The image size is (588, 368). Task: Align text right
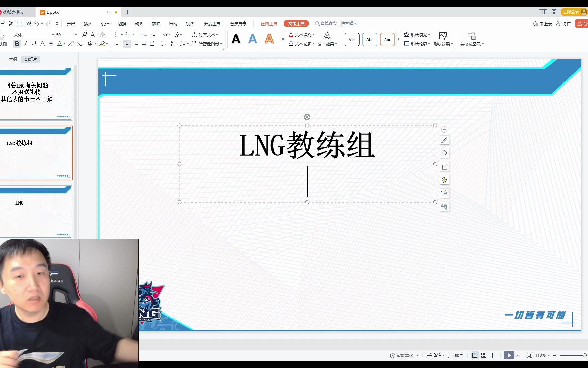click(135, 44)
